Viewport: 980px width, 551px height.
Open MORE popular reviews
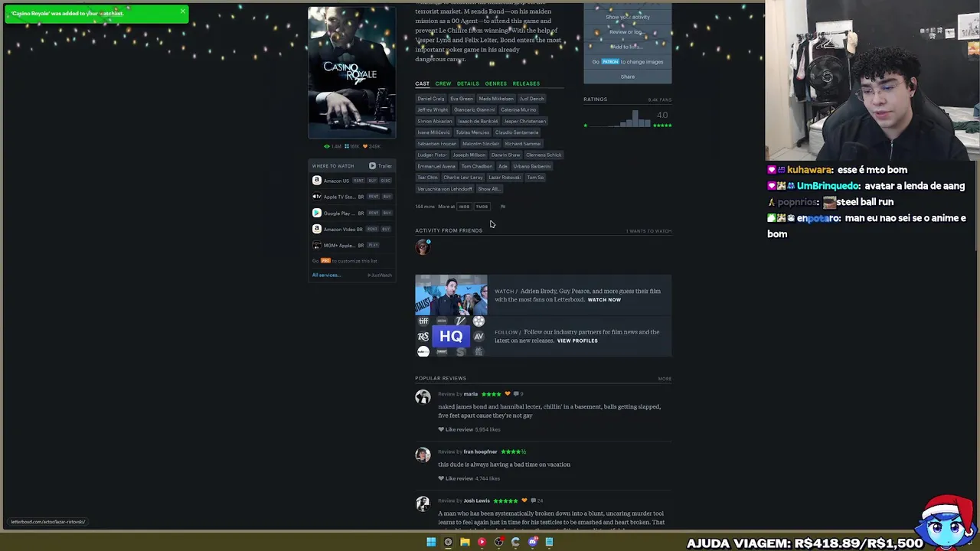tap(665, 379)
